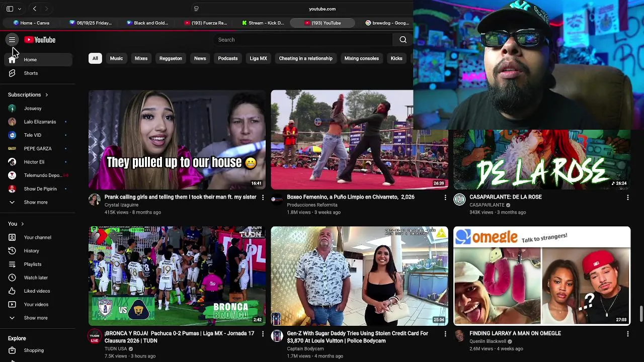Open options menu for BRONCA Y ROJA video

(263, 334)
